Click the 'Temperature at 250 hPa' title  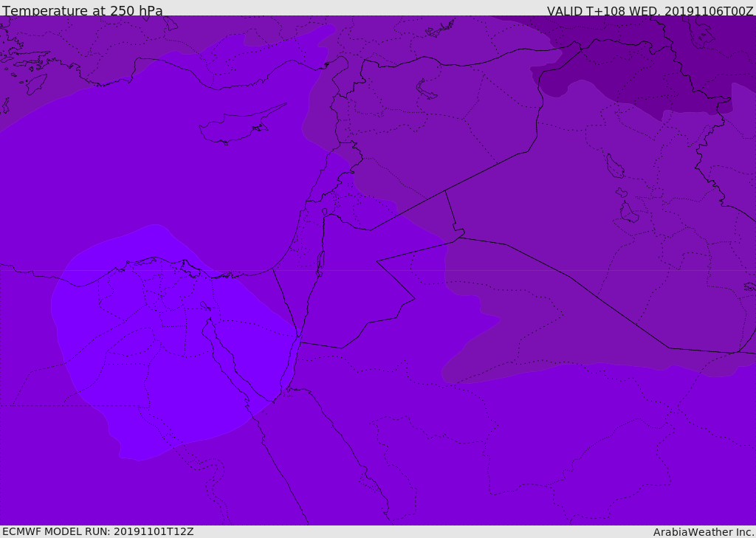[83, 10]
